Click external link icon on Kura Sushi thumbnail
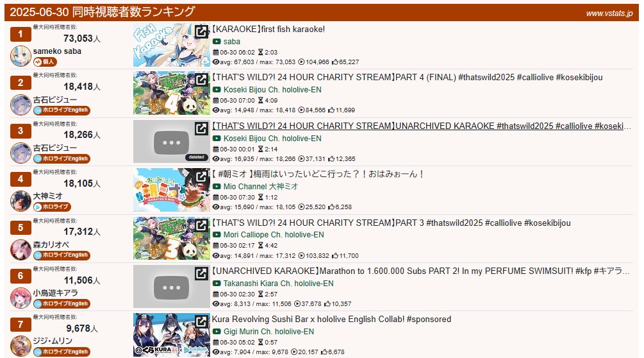 pyautogui.click(x=201, y=321)
